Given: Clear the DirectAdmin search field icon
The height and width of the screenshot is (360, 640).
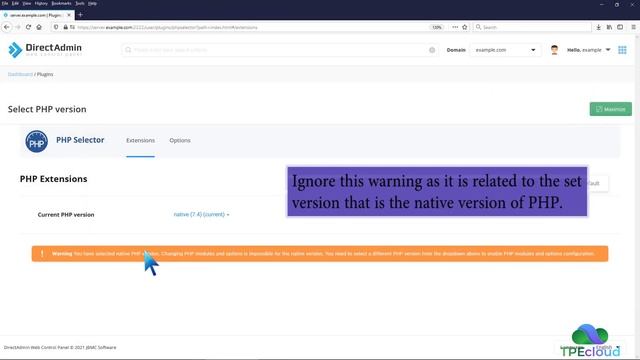Looking at the screenshot, I should (x=432, y=50).
